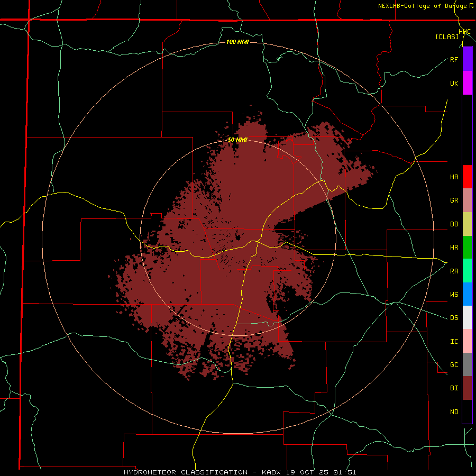Viewport: 476px width, 476px height.
Task: Click the IC pink legend swatch
Action: pyautogui.click(x=467, y=341)
